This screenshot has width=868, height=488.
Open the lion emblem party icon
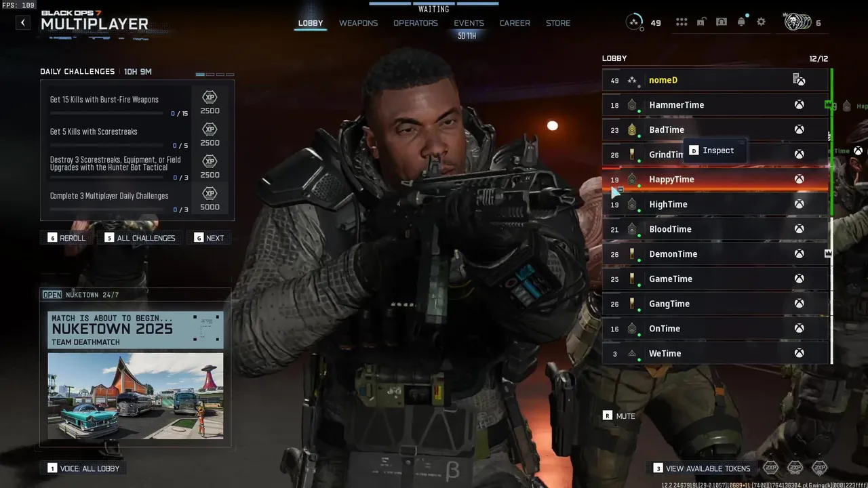click(797, 22)
